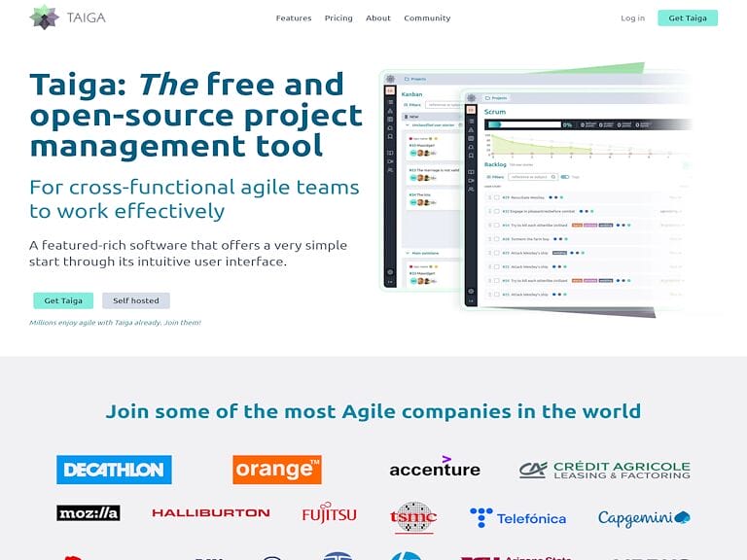The image size is (747, 560).
Task: Click the Mozilla logo
Action: point(89,513)
